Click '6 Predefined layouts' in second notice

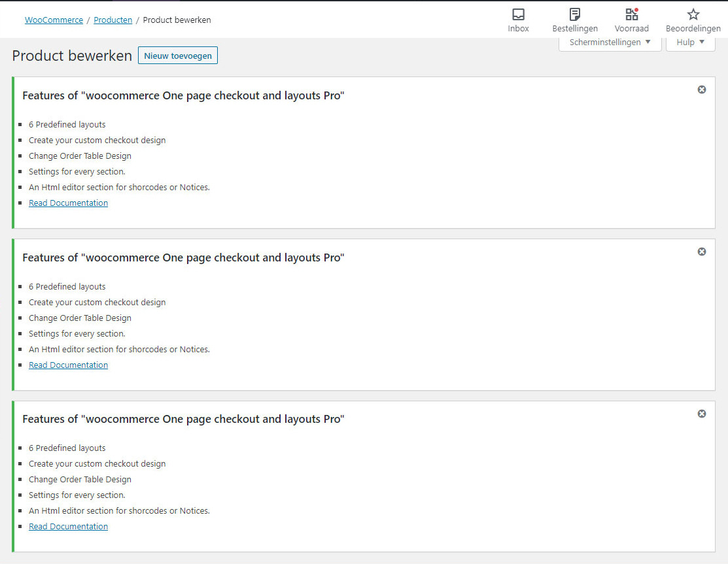(x=67, y=287)
